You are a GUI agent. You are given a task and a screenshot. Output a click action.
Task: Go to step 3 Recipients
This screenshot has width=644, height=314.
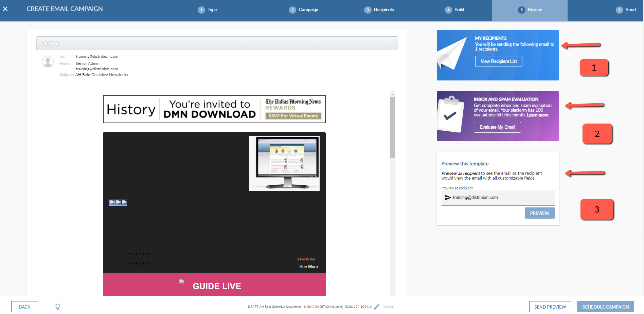tap(379, 10)
